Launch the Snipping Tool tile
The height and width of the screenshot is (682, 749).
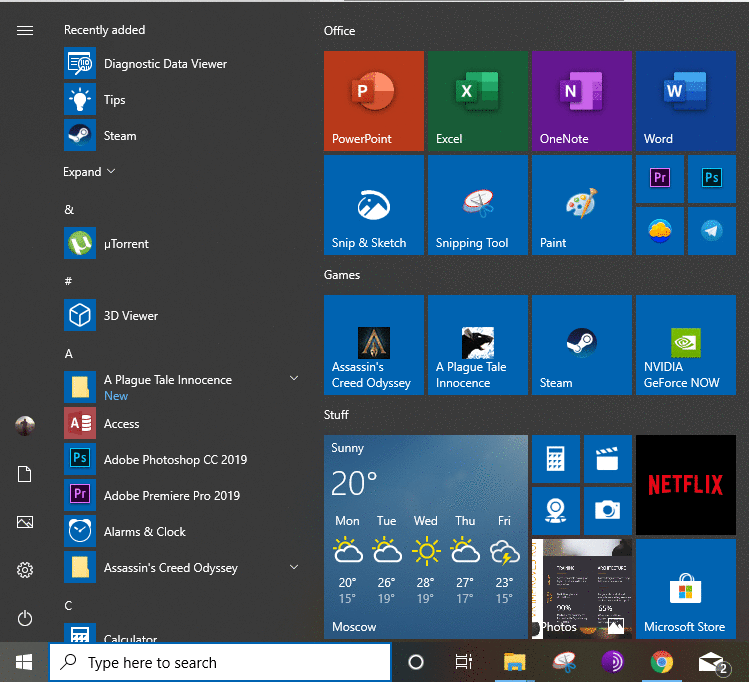click(478, 205)
